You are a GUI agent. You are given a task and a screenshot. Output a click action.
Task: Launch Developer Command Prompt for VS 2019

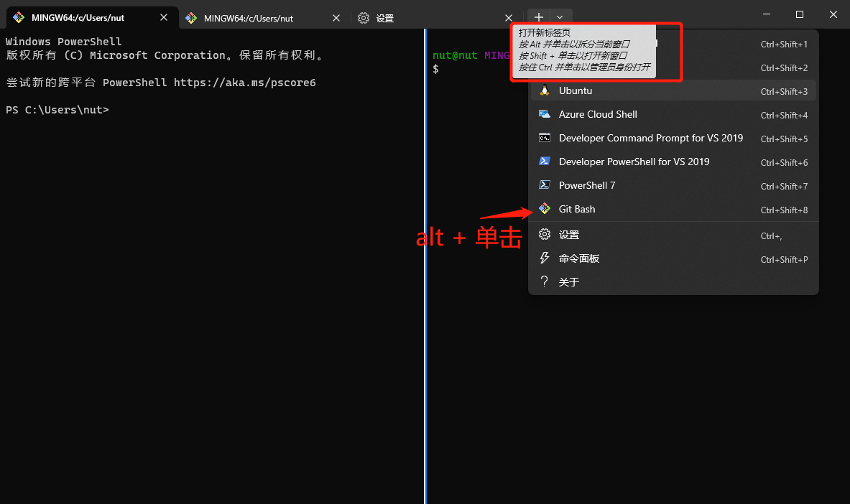pyautogui.click(x=673, y=138)
